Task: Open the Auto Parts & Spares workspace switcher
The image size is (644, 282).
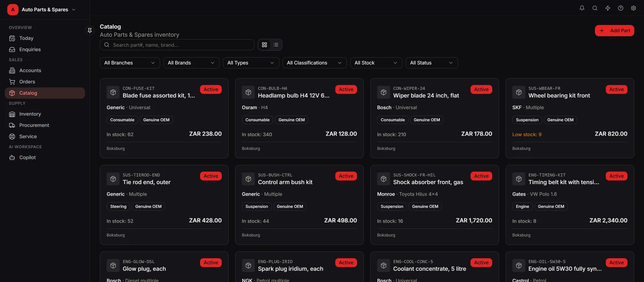Action: tap(42, 10)
